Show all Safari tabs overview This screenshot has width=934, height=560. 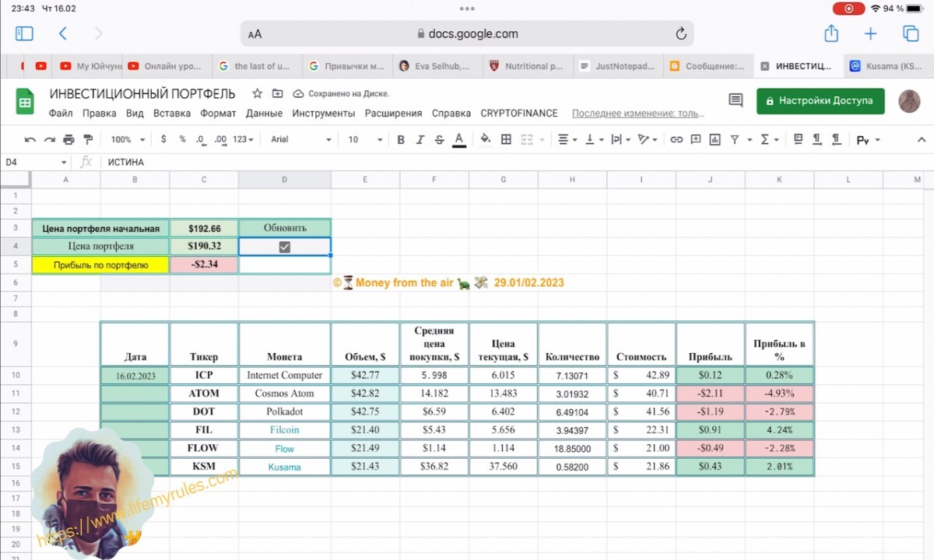[x=911, y=33]
